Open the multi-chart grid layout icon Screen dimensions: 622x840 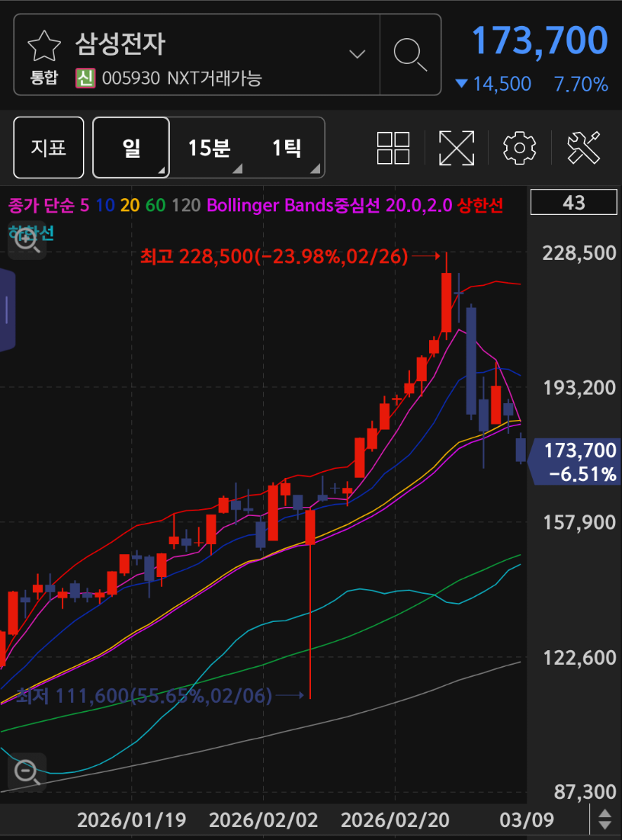(x=393, y=148)
